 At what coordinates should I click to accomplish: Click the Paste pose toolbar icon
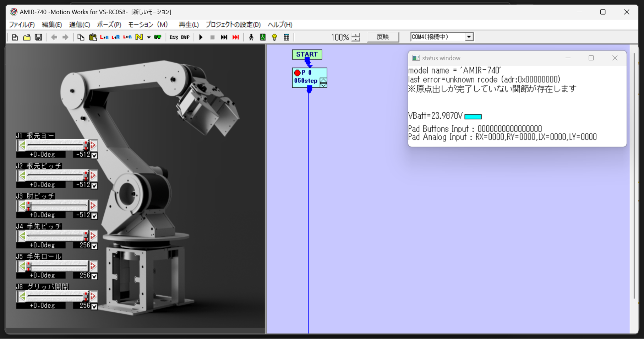tap(92, 37)
